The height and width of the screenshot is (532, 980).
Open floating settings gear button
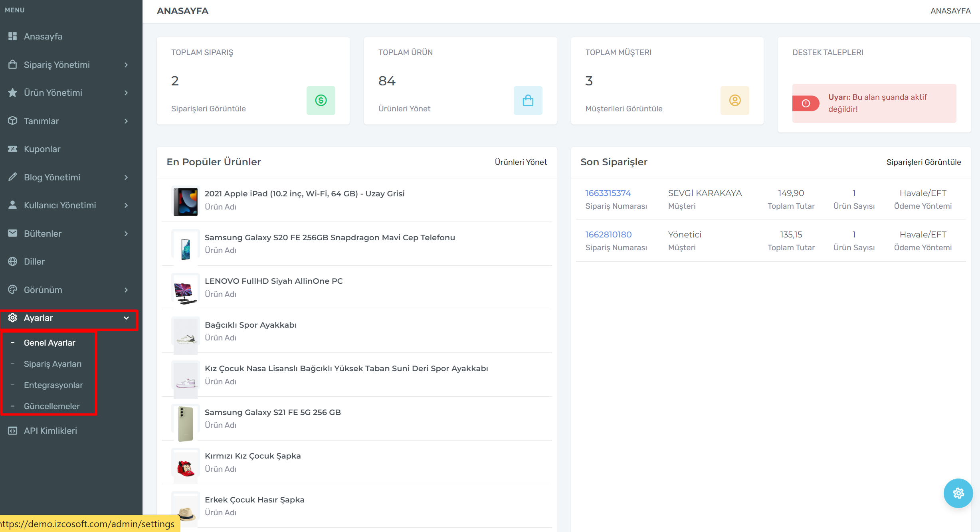tap(958, 493)
